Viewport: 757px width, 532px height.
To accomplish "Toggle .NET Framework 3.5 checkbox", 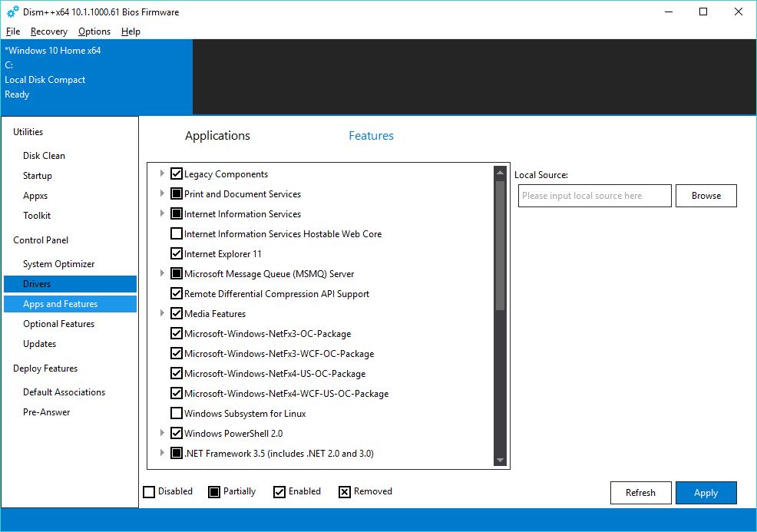I will click(x=177, y=453).
